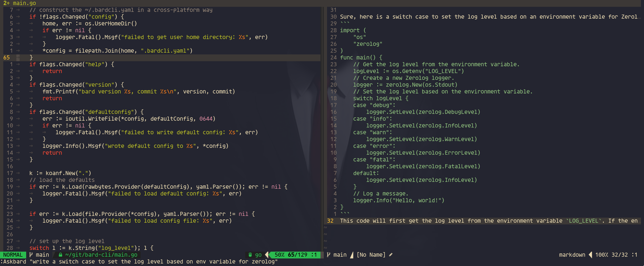644x266 pixels.
Task: Click the '"os"' import line
Action: 359,37
